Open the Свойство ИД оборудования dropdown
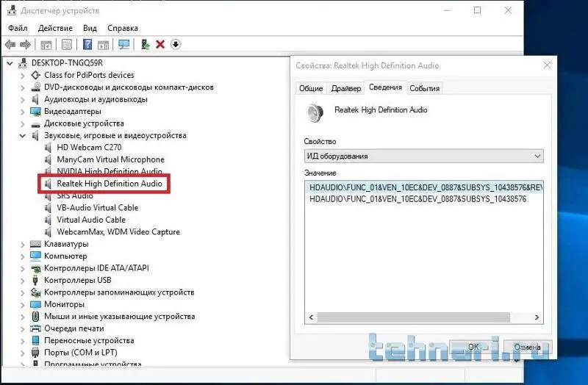The width and height of the screenshot is (588, 385). pyautogui.click(x=424, y=156)
